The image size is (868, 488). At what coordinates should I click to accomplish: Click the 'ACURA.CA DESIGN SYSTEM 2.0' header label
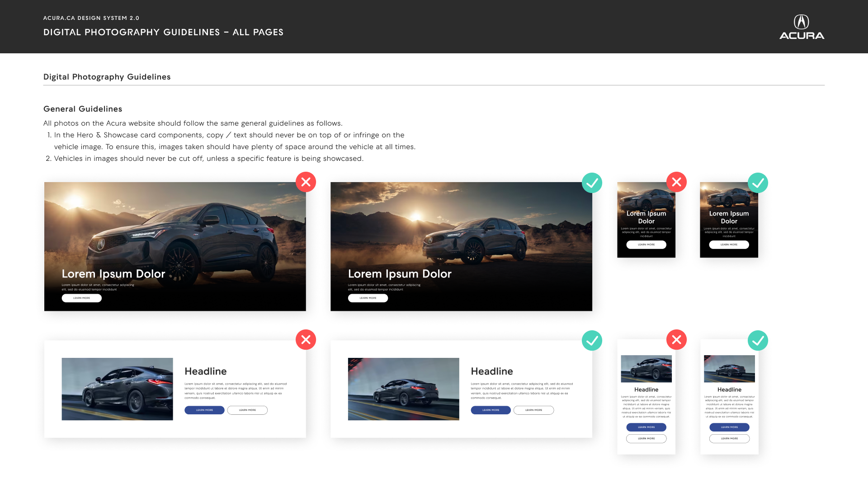tap(91, 18)
